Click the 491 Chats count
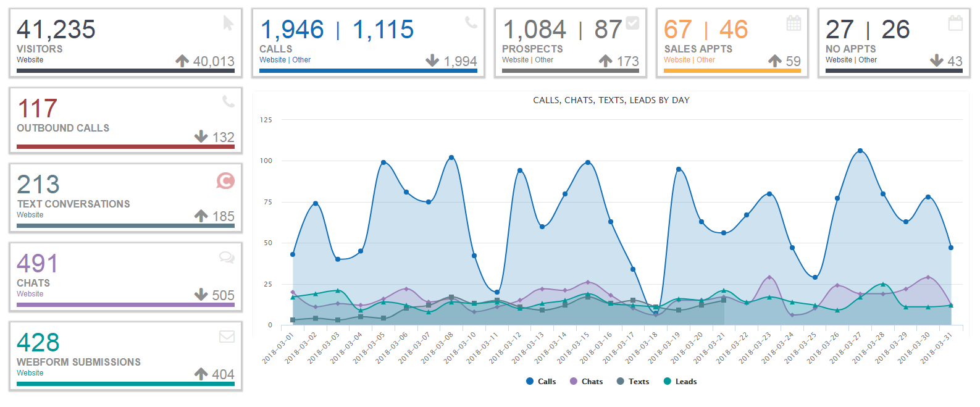Screen dimensions: 980x407 click(x=38, y=264)
